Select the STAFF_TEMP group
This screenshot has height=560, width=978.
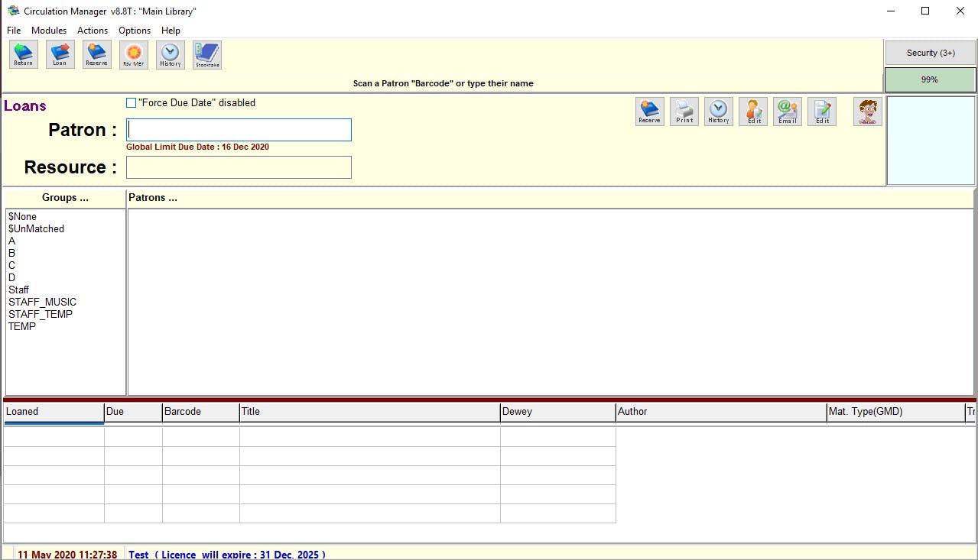[41, 315]
